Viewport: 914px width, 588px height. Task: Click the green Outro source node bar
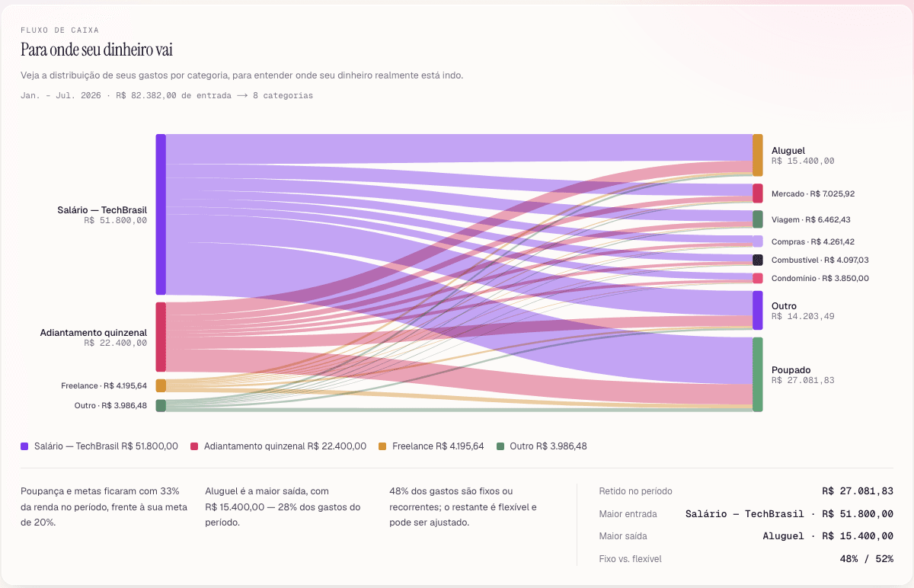(x=161, y=406)
